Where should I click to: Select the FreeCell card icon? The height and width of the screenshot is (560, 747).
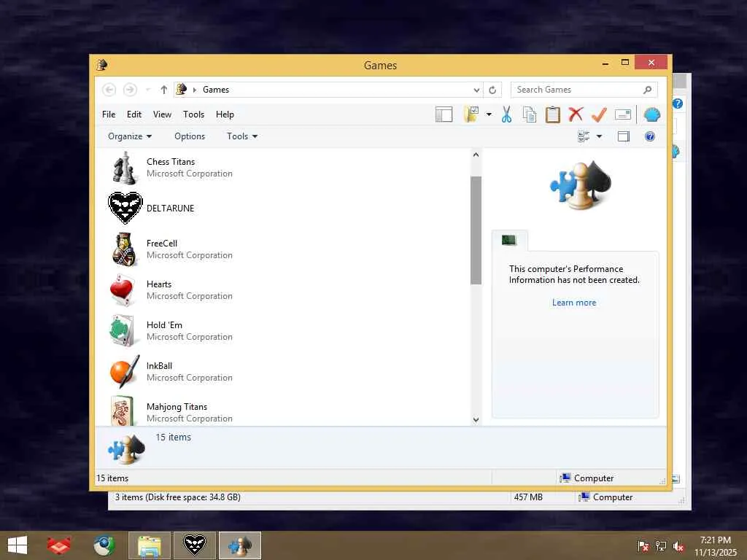coord(124,249)
